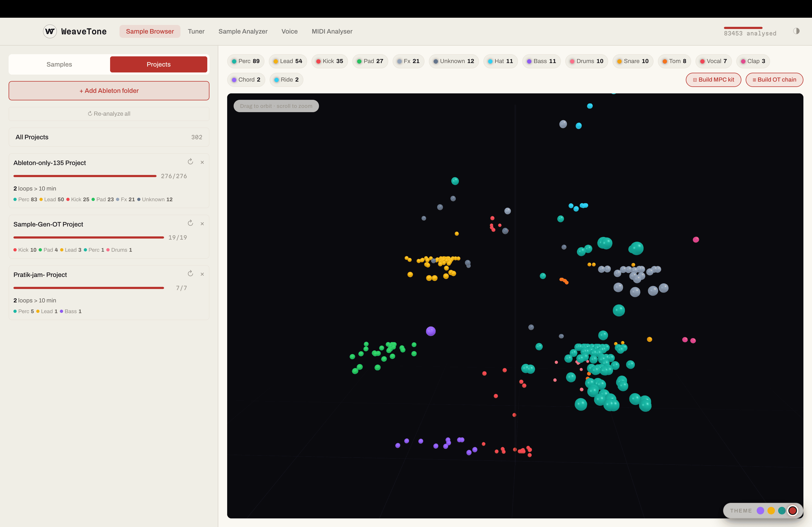The width and height of the screenshot is (812, 527).
Task: Toggle the dark/light mode icon
Action: point(796,31)
